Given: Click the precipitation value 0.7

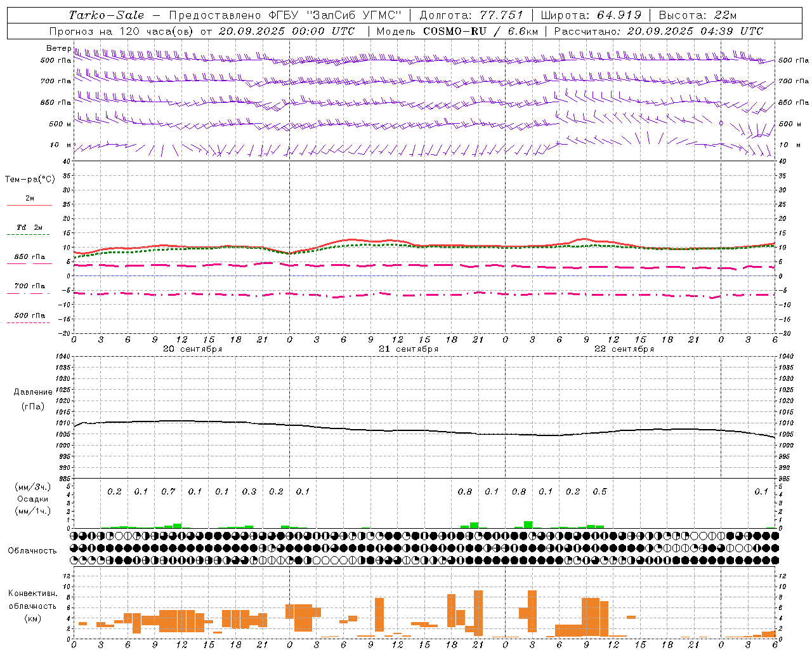Looking at the screenshot, I should (168, 492).
